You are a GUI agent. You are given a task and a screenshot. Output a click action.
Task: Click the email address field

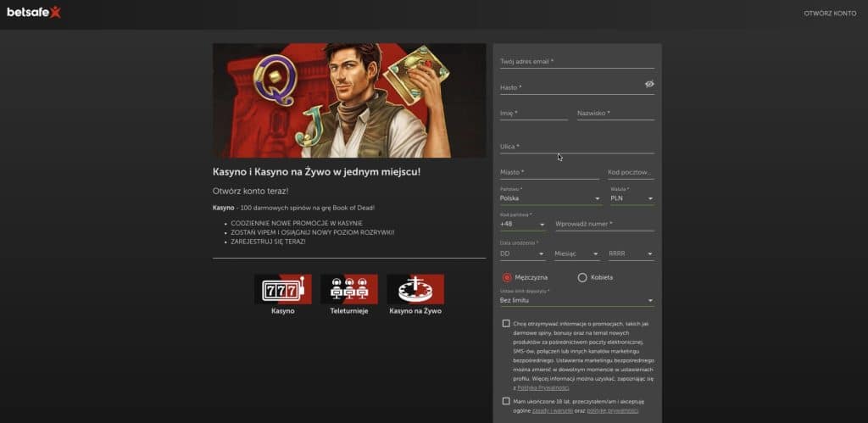[x=576, y=61]
